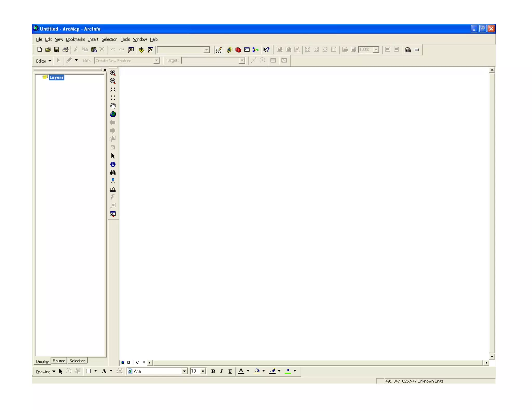
Task: Open the Drawing menu button
Action: tap(45, 372)
